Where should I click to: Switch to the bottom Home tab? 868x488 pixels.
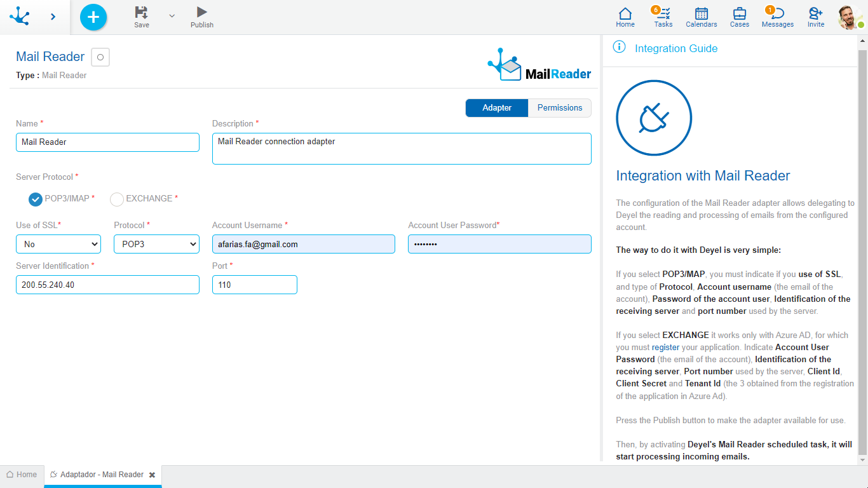coord(22,475)
